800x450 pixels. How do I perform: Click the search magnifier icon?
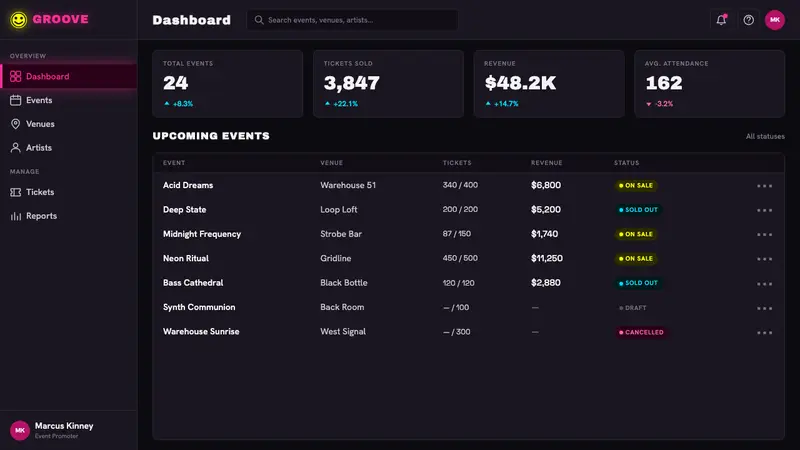[x=259, y=20]
